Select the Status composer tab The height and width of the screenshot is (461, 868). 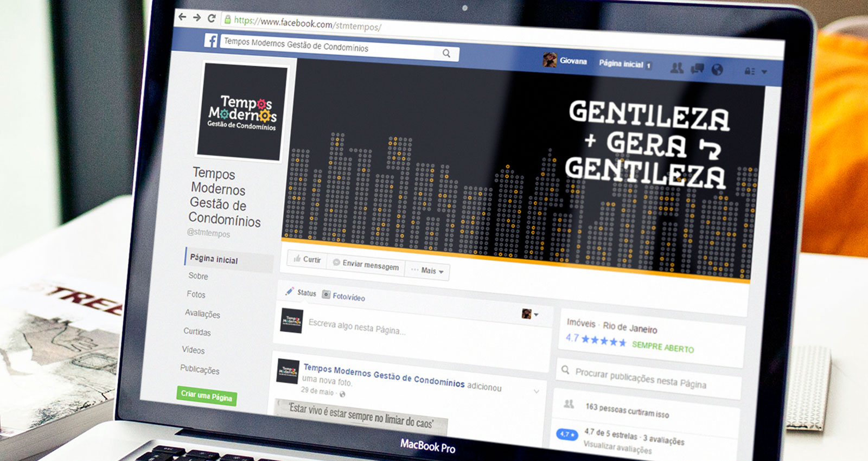click(x=301, y=292)
